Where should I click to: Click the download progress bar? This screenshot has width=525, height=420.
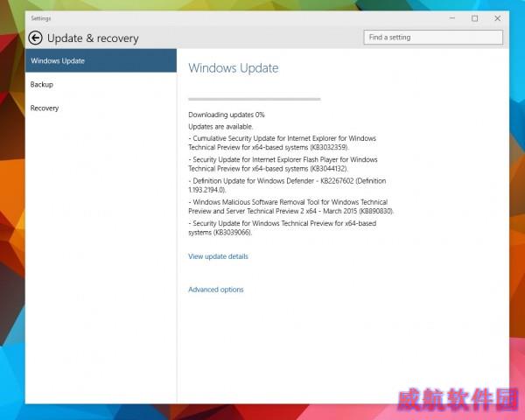255,99
